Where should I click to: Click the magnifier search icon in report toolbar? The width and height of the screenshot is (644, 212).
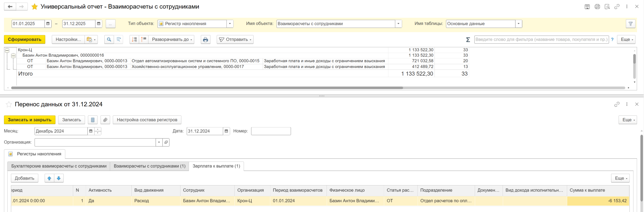[x=109, y=40]
